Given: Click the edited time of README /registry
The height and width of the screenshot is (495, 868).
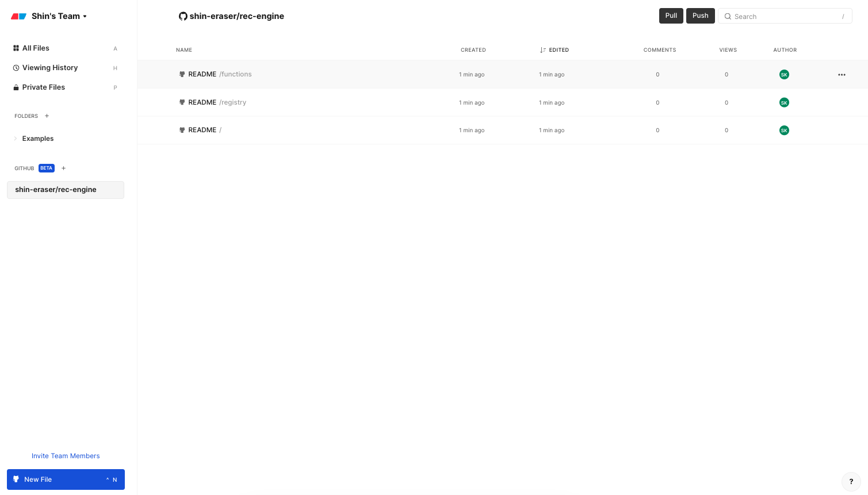Looking at the screenshot, I should point(552,103).
